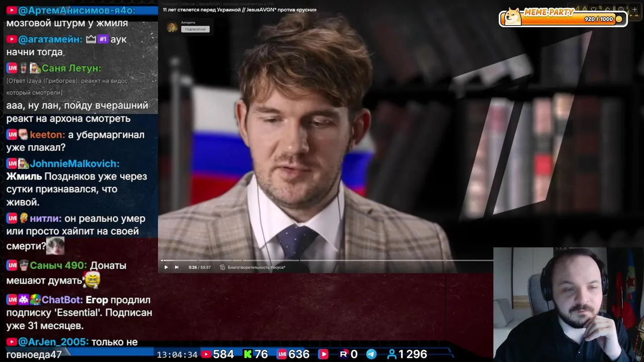Click the chapters icon beside chapter title
Viewport: 644px width, 362px height.
[222, 267]
